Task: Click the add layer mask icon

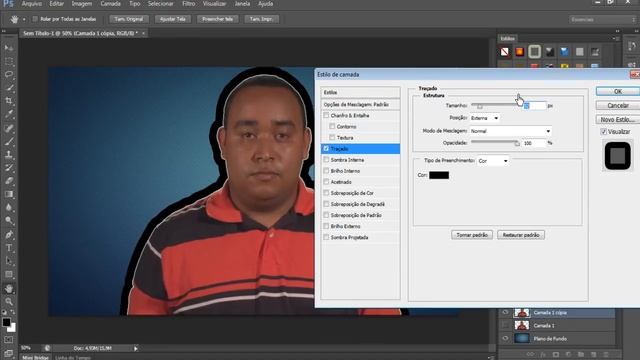Action: click(556, 354)
